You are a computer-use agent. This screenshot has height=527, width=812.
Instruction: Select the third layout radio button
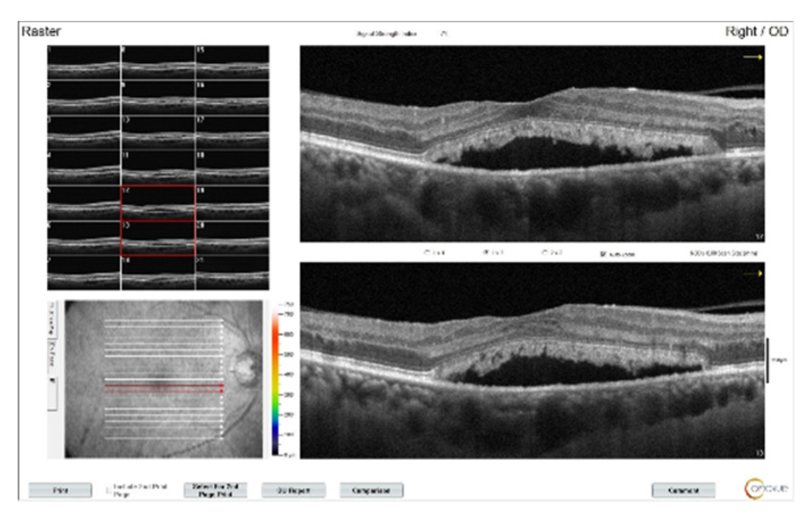tap(545, 253)
